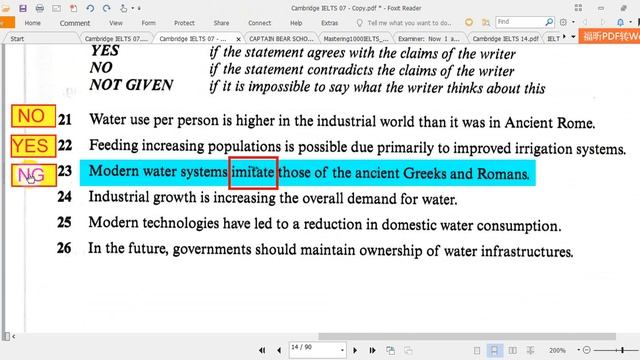Viewport: 640px width, 360px height.
Task: Click the NO answer box for question 21
Action: [x=33, y=116]
